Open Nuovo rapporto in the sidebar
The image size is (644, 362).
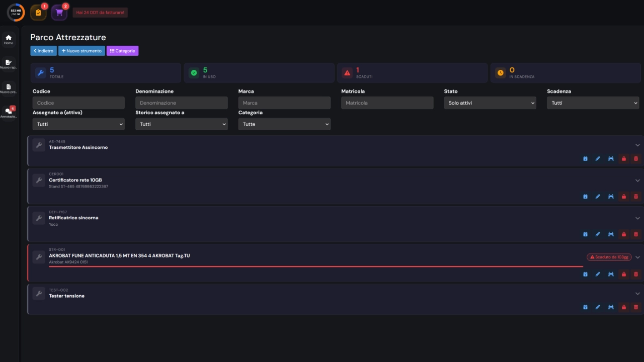point(9,64)
